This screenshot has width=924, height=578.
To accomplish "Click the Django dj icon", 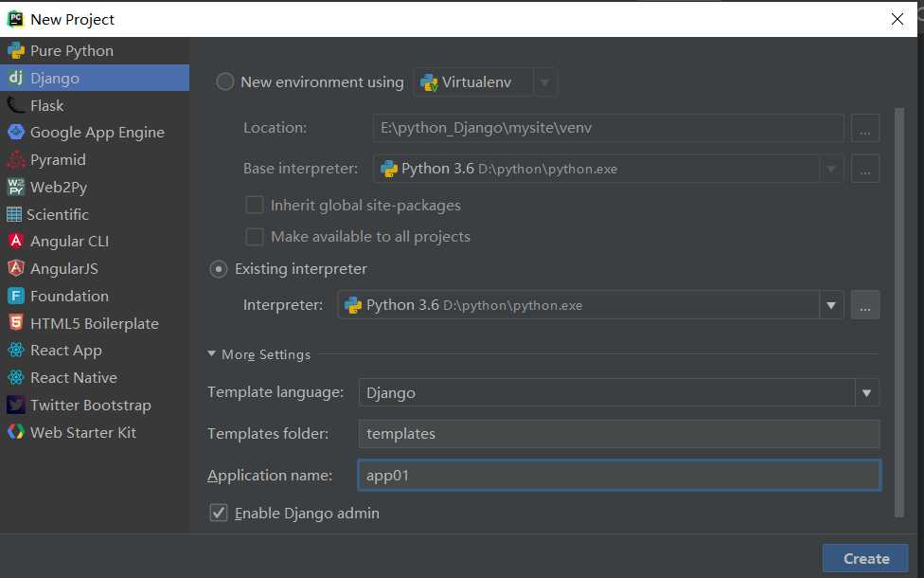I will pyautogui.click(x=16, y=78).
